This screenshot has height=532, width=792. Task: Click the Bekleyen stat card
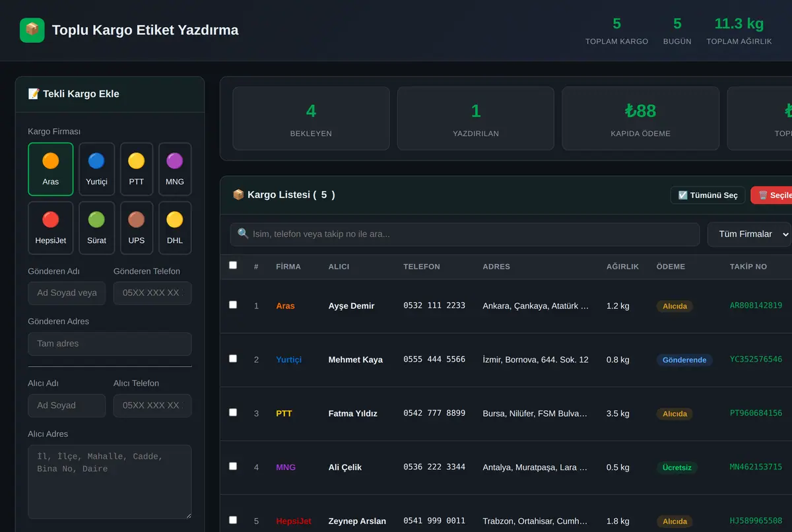311,119
